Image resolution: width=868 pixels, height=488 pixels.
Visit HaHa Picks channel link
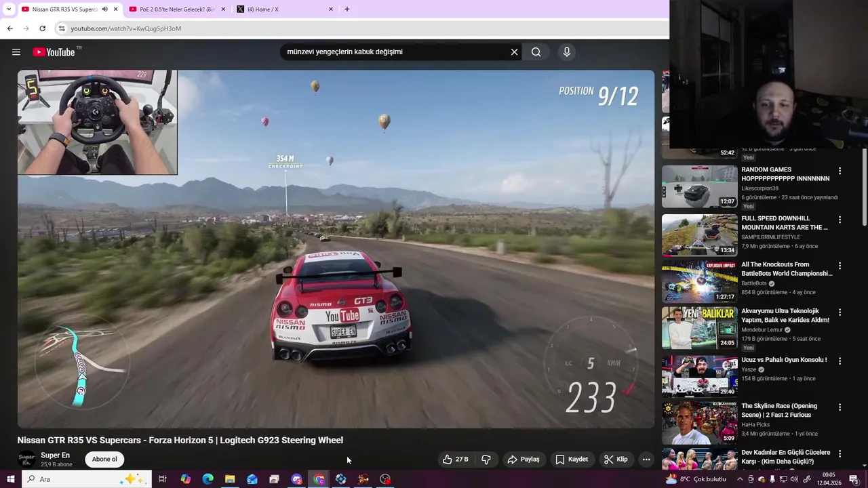click(x=755, y=424)
